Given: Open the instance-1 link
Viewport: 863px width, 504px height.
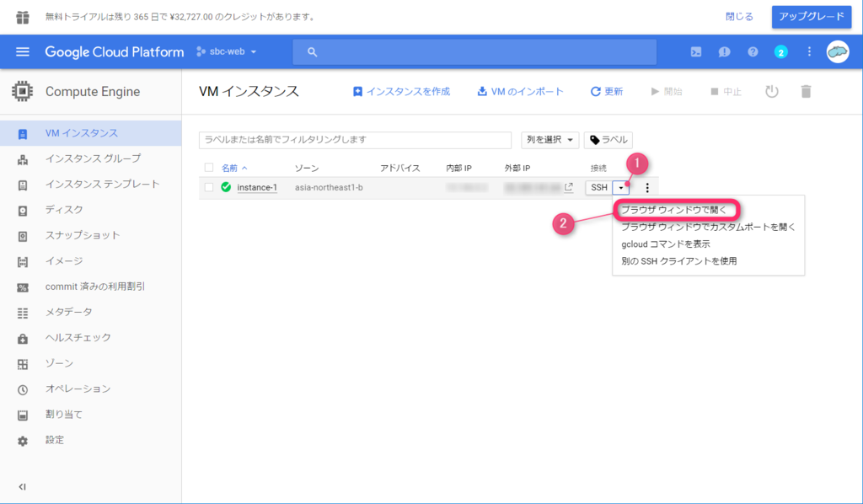Looking at the screenshot, I should pos(255,187).
